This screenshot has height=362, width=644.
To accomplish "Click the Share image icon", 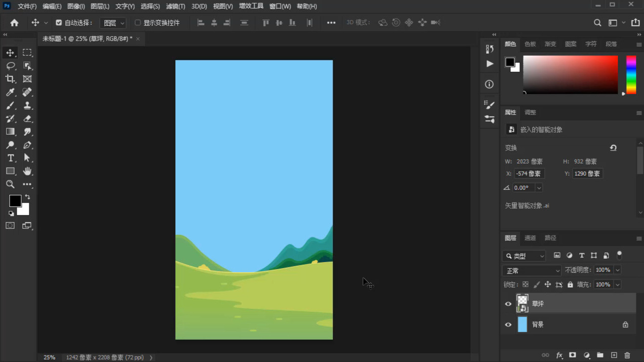I will [x=635, y=23].
